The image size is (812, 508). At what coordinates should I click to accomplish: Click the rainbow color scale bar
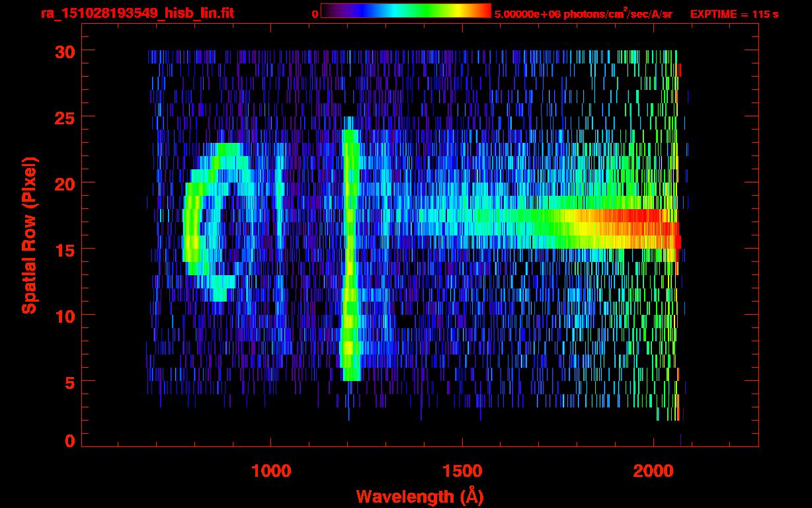click(x=406, y=11)
